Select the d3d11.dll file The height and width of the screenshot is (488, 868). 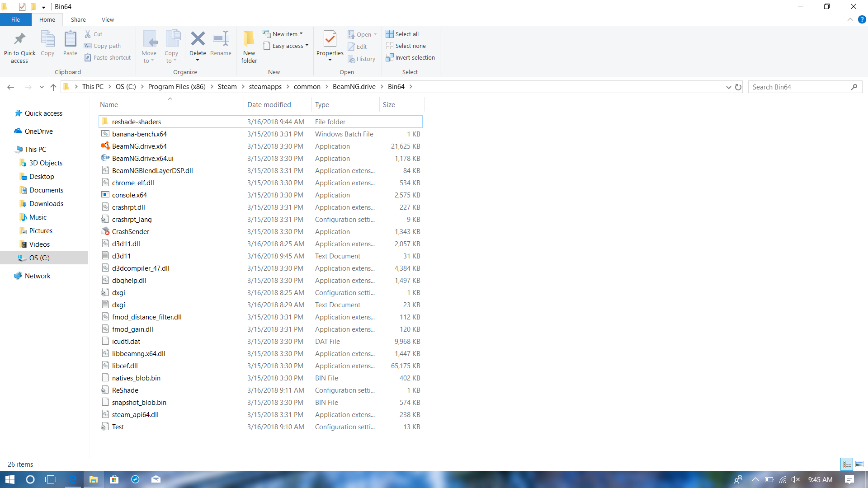260,244
